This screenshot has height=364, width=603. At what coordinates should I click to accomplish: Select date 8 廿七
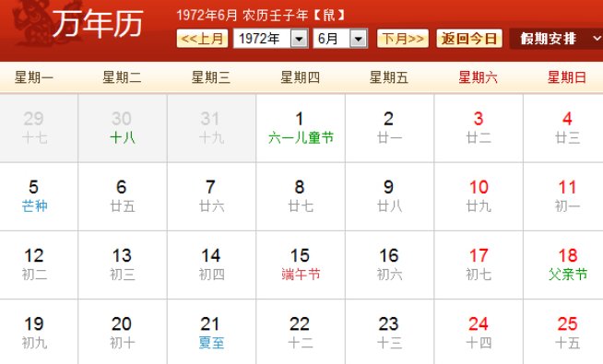301,196
